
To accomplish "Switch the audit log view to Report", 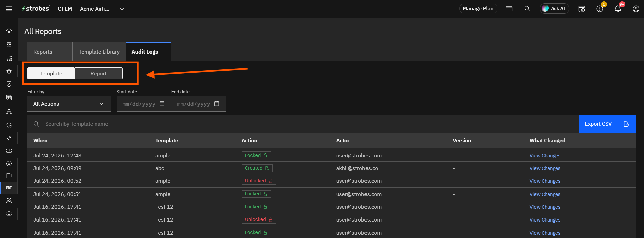I will click(98, 73).
